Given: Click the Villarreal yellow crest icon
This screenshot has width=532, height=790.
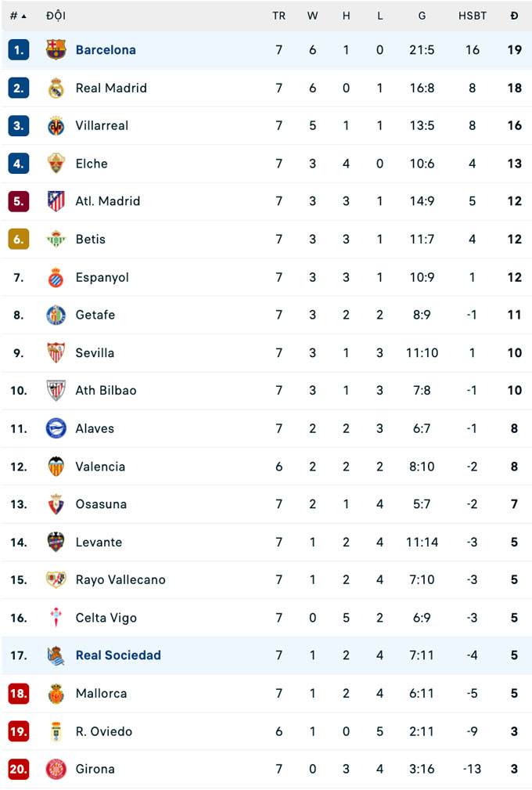Looking at the screenshot, I should (x=56, y=126).
